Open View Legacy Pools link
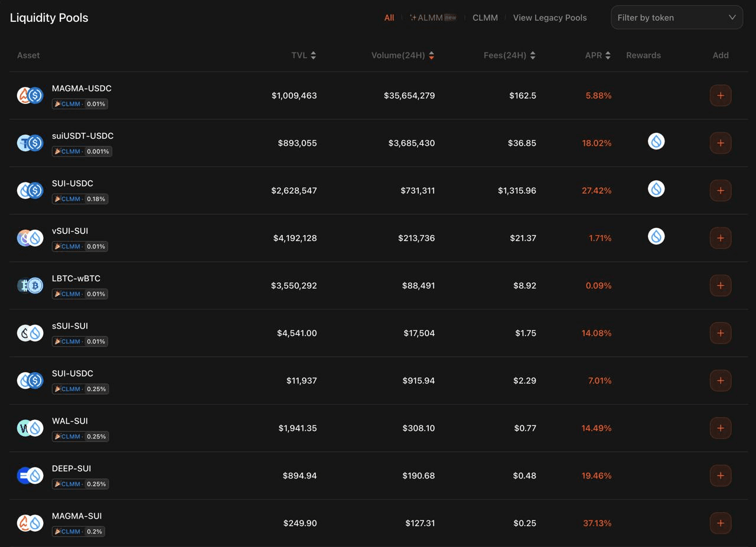 (x=549, y=18)
